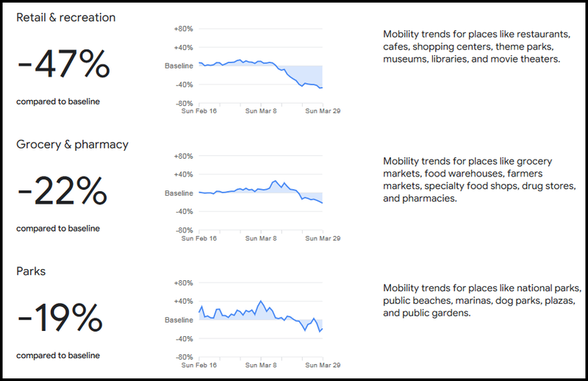Click the Grocery & pharmacy heading
Image resolution: width=588 pixels, height=381 pixels.
click(72, 145)
